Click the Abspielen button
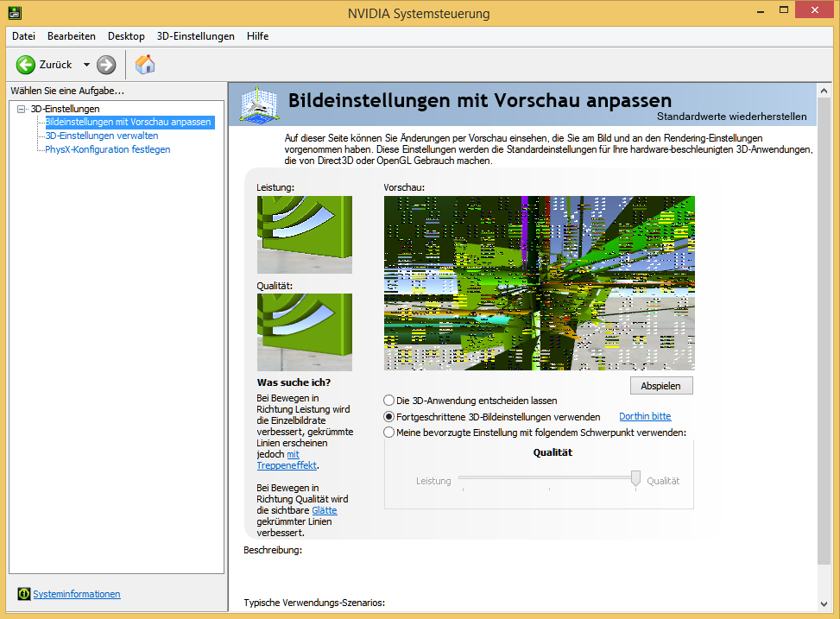Viewport: 840px width, 619px height. coord(661,386)
